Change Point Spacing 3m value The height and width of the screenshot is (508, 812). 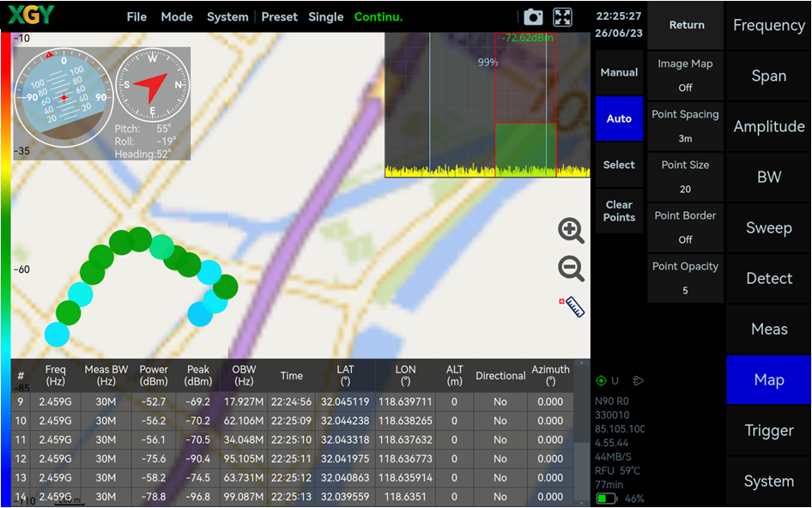[x=685, y=126]
